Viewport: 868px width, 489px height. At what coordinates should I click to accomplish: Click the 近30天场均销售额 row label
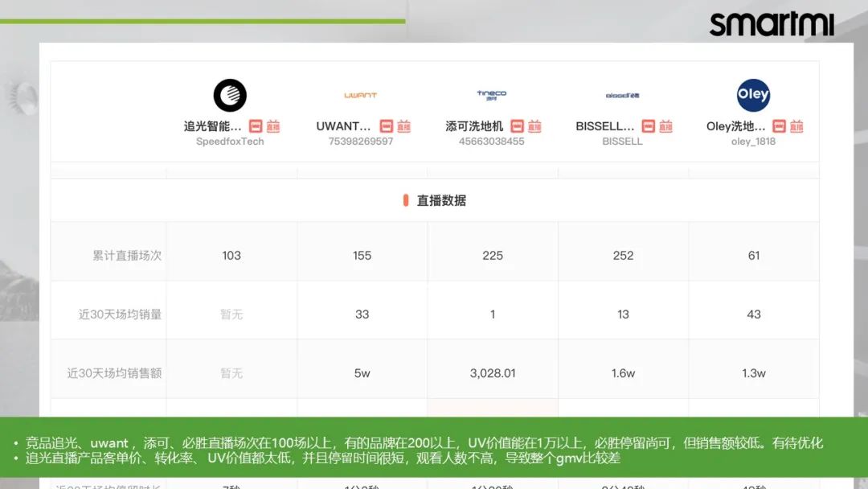click(114, 373)
